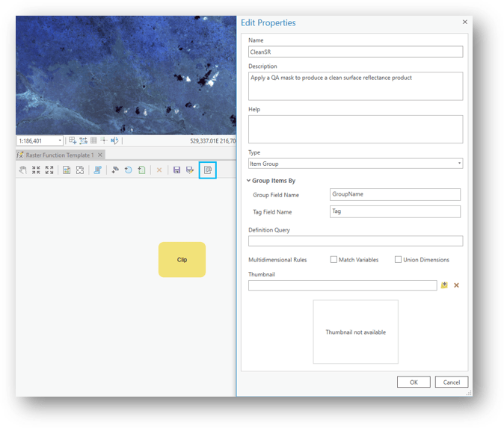Enable the Match Variables checkbox
Image resolution: width=504 pixels, height=428 pixels.
point(334,259)
